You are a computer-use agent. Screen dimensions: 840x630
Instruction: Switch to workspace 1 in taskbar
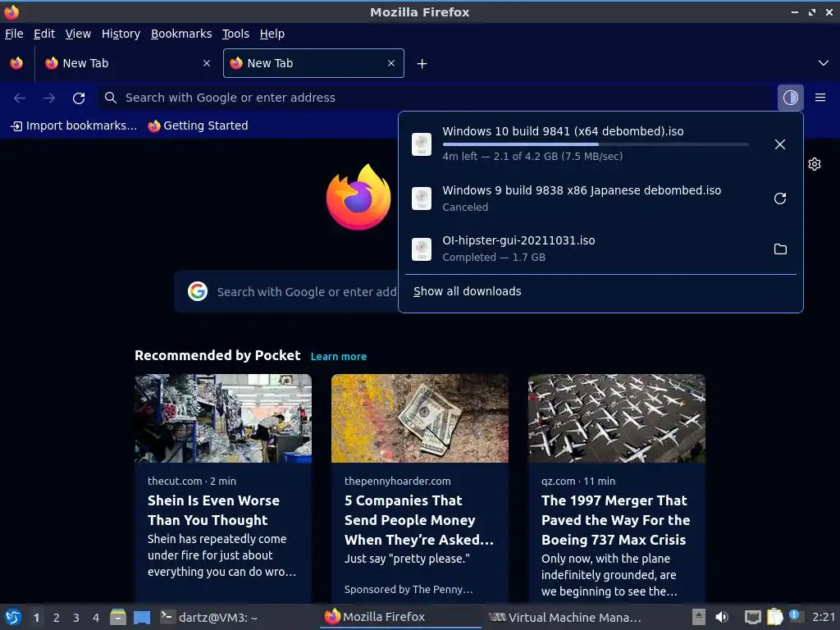pos(36,618)
